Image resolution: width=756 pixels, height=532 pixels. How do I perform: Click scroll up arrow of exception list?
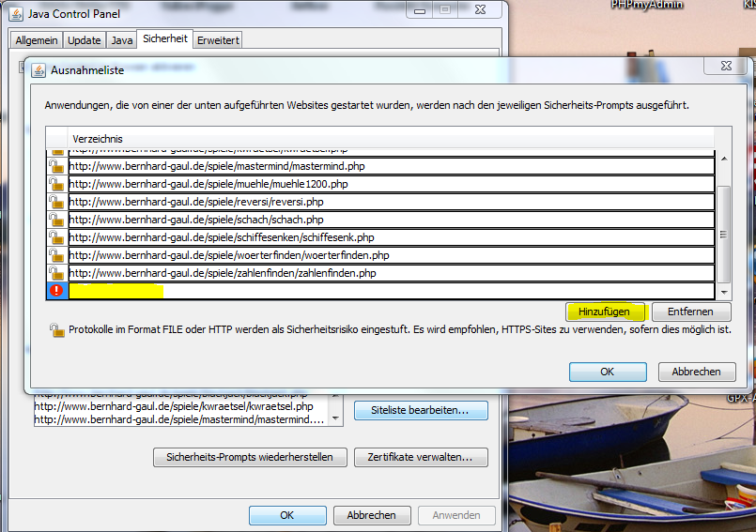(x=724, y=159)
